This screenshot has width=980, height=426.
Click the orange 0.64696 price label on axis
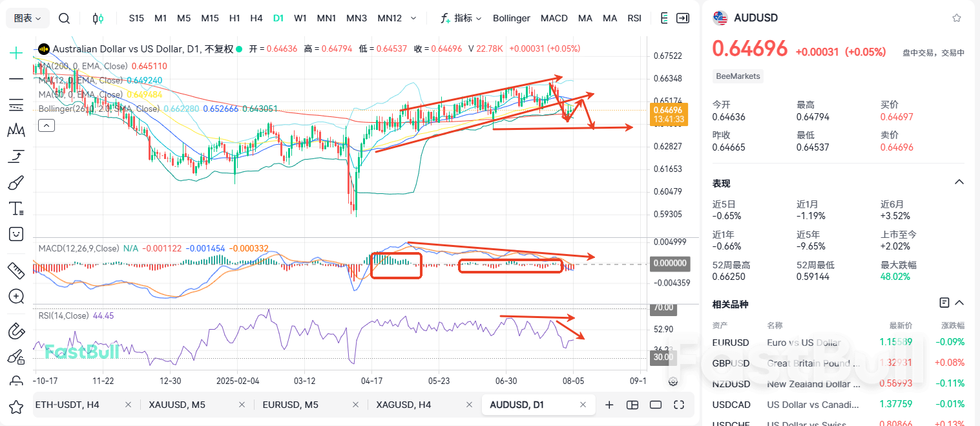pos(669,114)
